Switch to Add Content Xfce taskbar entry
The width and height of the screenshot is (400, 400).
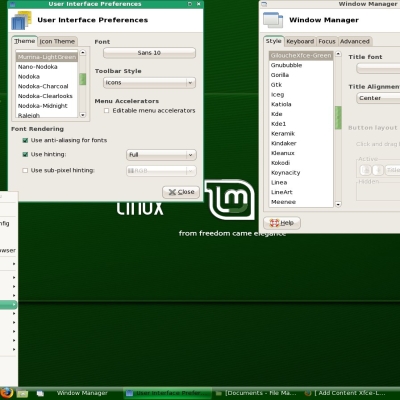[347, 393]
